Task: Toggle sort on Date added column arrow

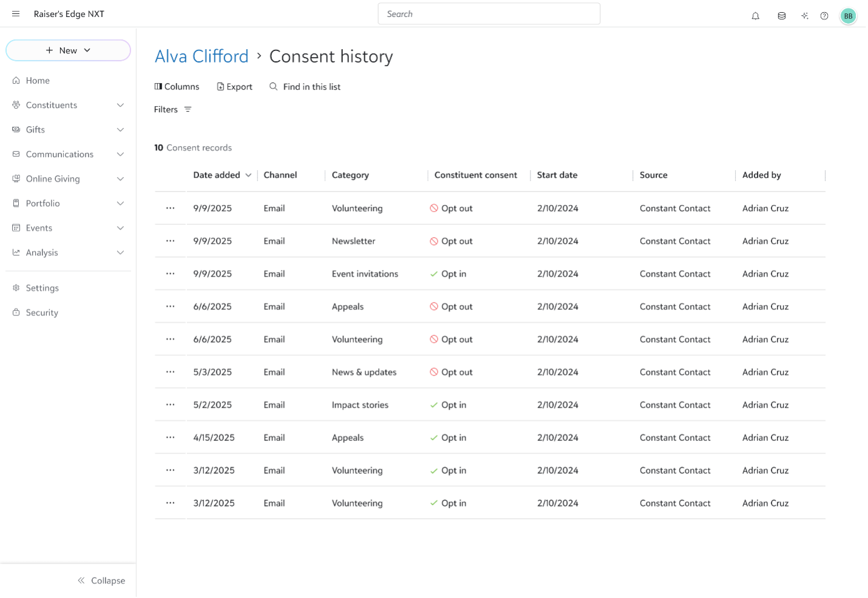Action: pyautogui.click(x=248, y=175)
